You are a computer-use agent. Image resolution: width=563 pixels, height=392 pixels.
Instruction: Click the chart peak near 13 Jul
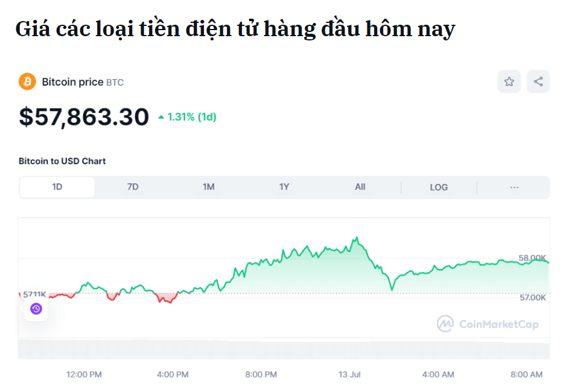point(357,237)
